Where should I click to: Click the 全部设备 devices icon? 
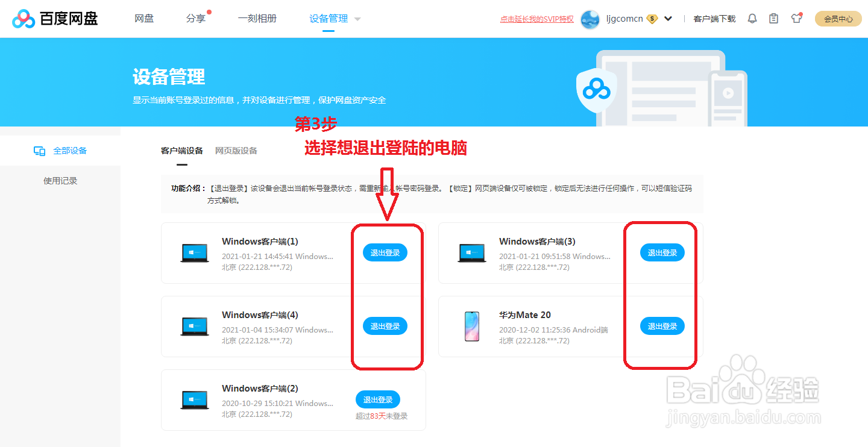pyautogui.click(x=39, y=151)
